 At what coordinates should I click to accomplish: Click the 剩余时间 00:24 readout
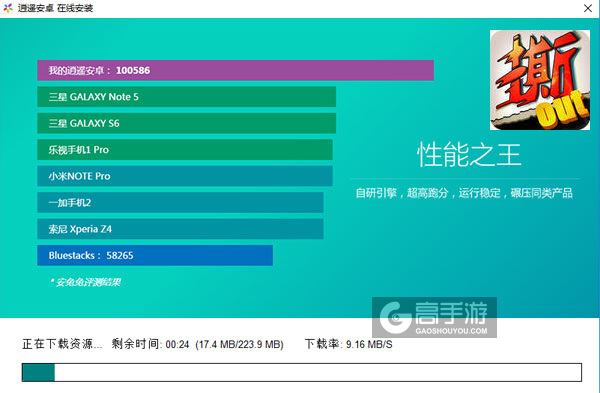[150, 344]
